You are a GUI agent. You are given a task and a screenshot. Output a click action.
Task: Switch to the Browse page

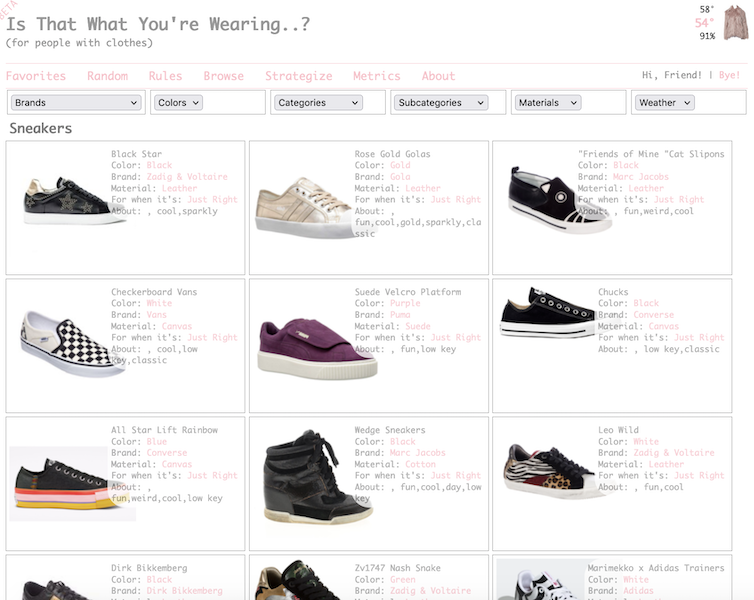(224, 76)
